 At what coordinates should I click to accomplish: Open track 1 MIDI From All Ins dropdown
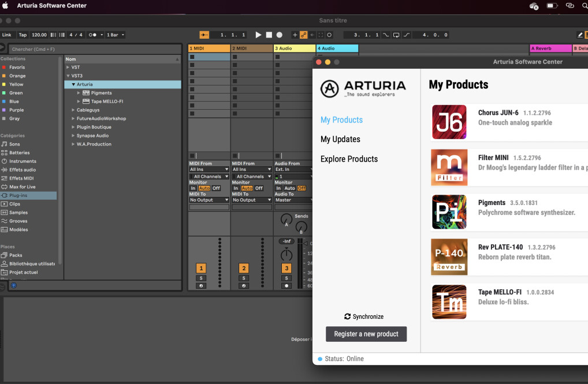(209, 170)
